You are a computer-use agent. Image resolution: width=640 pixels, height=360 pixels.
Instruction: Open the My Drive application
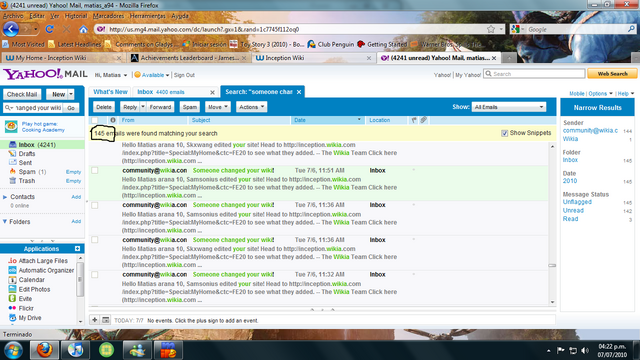click(30, 318)
